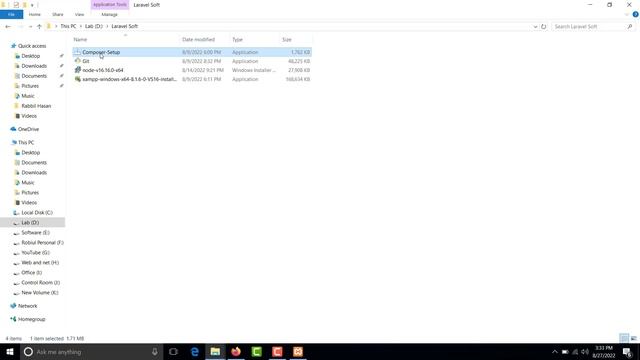The height and width of the screenshot is (360, 640).
Task: Expand the ribbon with the chevron
Action: 627,14
